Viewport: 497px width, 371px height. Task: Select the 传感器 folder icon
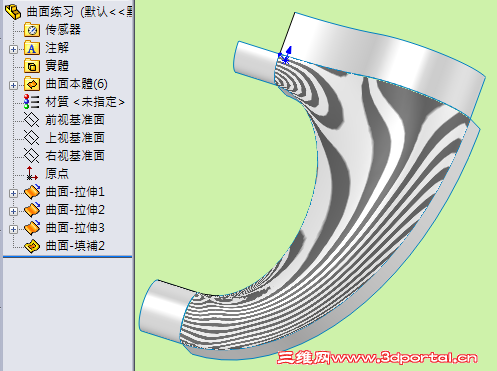[32, 30]
